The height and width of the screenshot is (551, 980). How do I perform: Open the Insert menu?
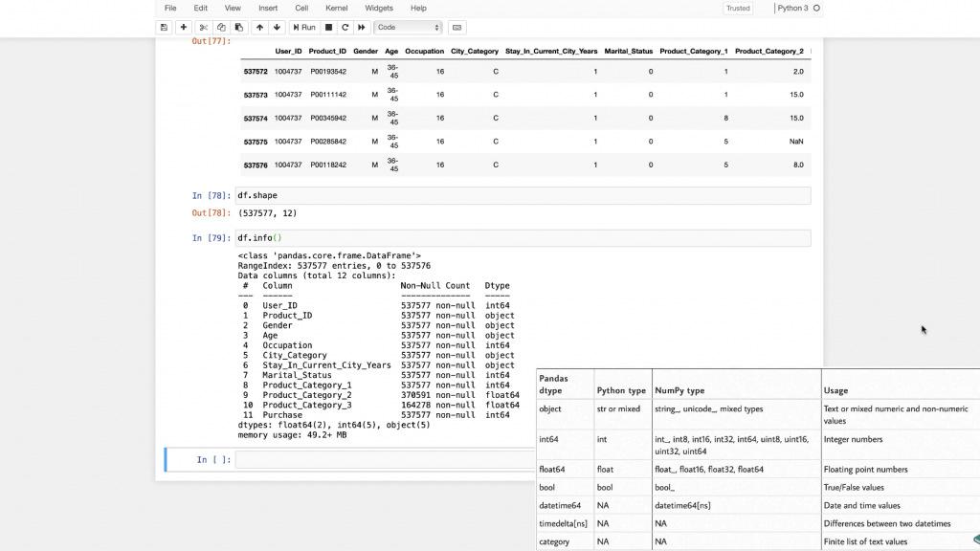268,8
